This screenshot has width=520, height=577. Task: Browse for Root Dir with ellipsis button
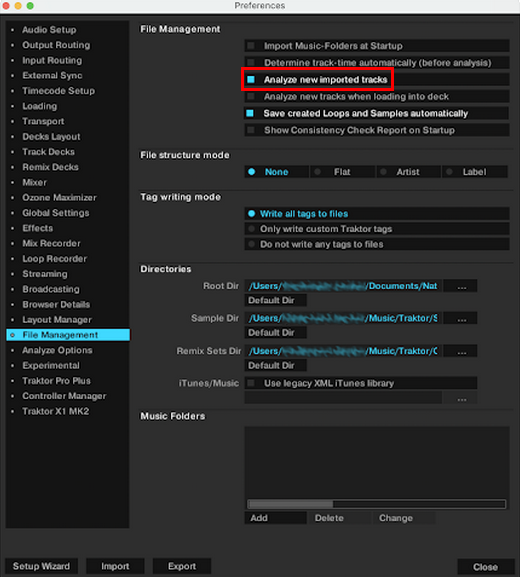click(461, 286)
